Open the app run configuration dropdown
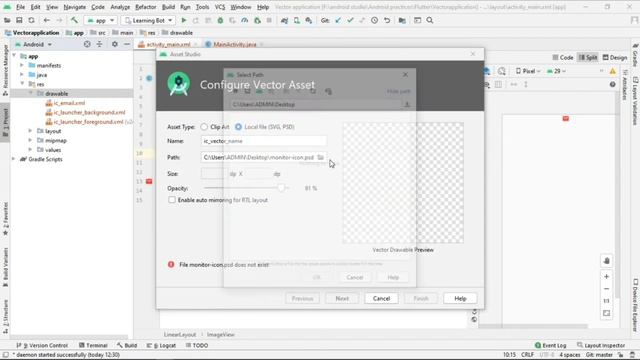 point(100,20)
